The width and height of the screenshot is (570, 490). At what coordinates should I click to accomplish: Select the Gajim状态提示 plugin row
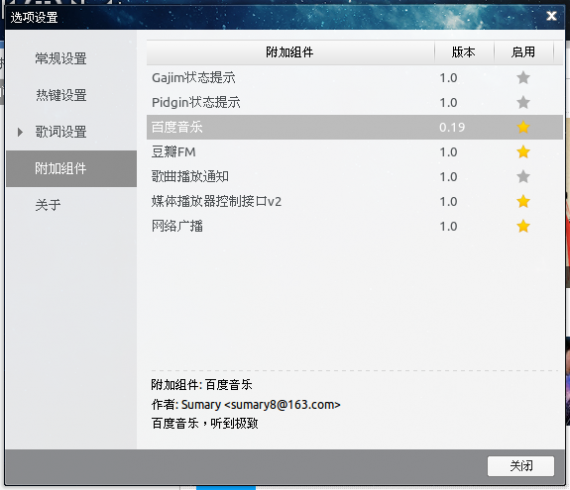click(x=355, y=77)
